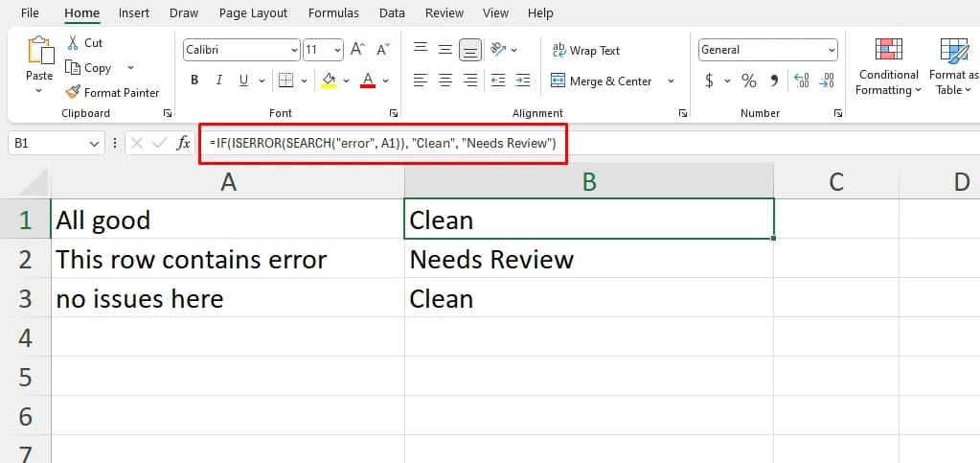This screenshot has width=980, height=463.
Task: Apply the borders icon
Action: (285, 81)
